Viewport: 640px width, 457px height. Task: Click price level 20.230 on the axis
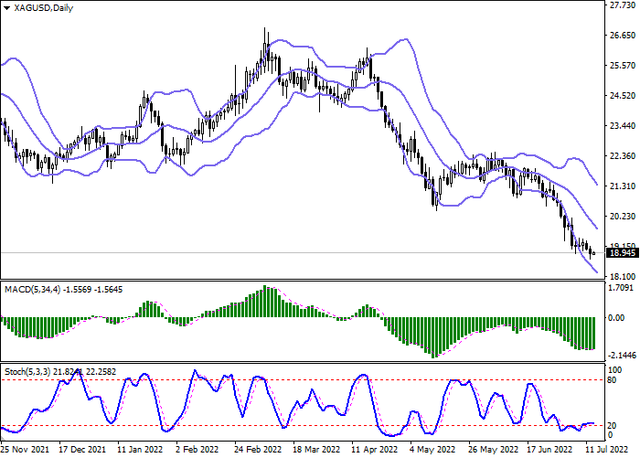[x=622, y=216]
